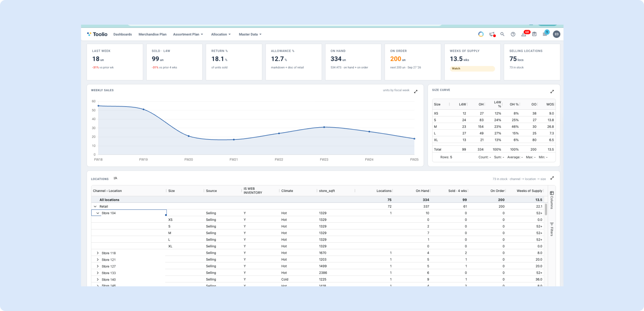View alerts with the 68 badge
This screenshot has height=311, width=644.
coord(524,34)
